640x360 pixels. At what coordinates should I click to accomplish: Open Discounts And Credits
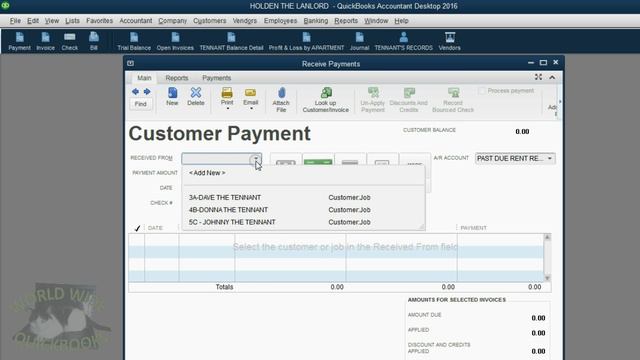pos(409,100)
